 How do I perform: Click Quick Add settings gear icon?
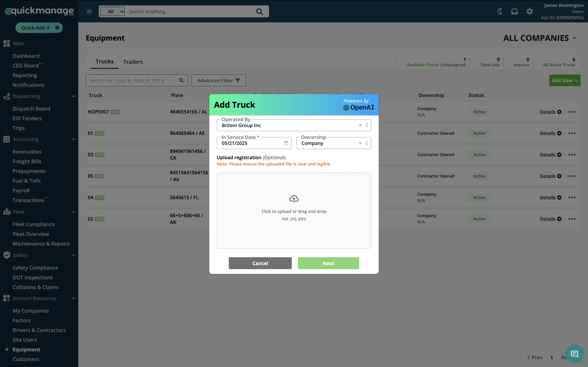point(57,28)
